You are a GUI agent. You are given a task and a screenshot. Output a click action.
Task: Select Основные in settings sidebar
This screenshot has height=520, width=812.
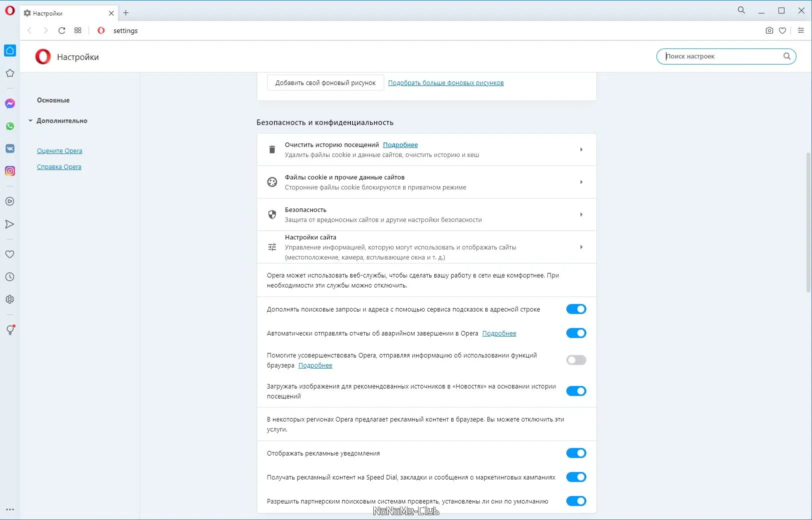(53, 100)
